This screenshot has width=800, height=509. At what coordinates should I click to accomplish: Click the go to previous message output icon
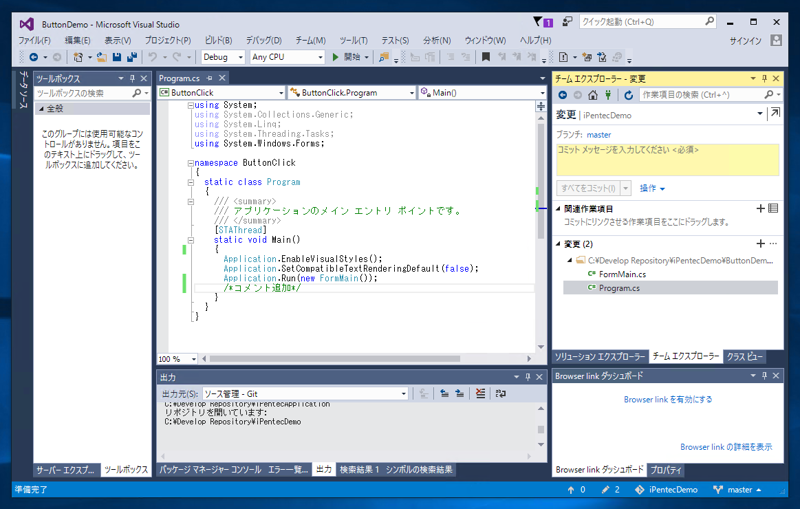point(444,393)
